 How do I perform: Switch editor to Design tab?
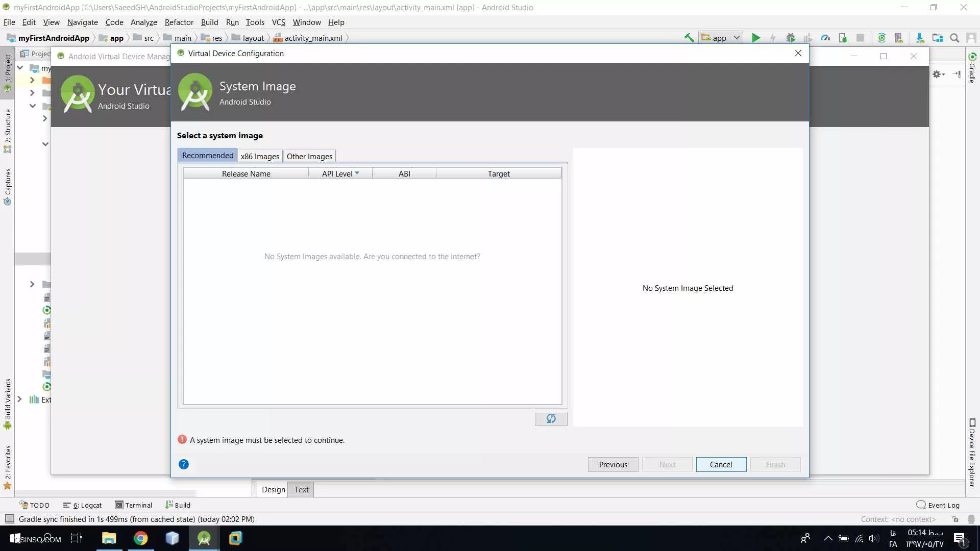[x=273, y=489]
